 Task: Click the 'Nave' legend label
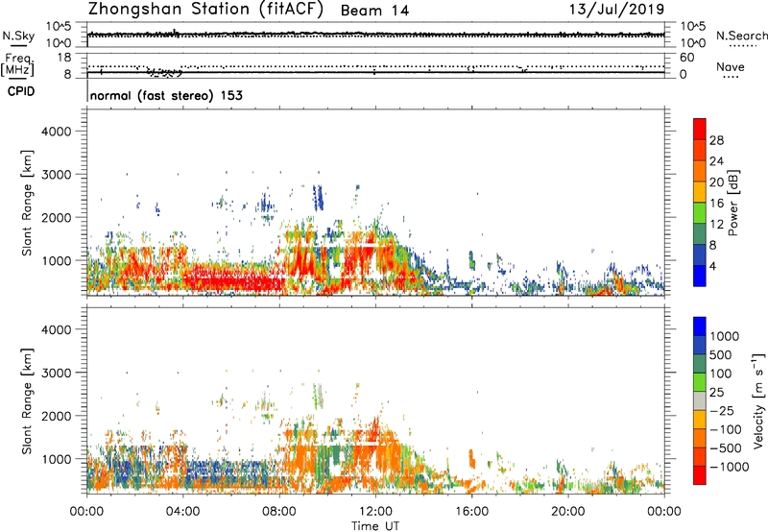coord(731,67)
